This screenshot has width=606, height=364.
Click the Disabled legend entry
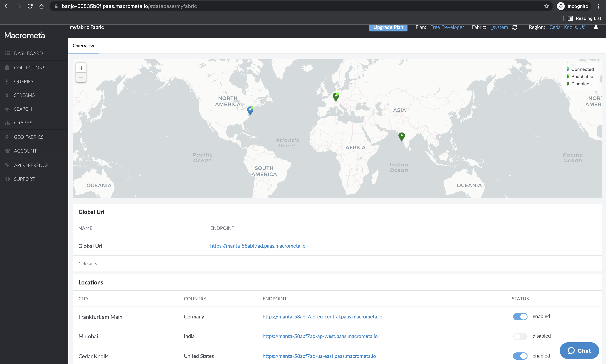tap(578, 84)
